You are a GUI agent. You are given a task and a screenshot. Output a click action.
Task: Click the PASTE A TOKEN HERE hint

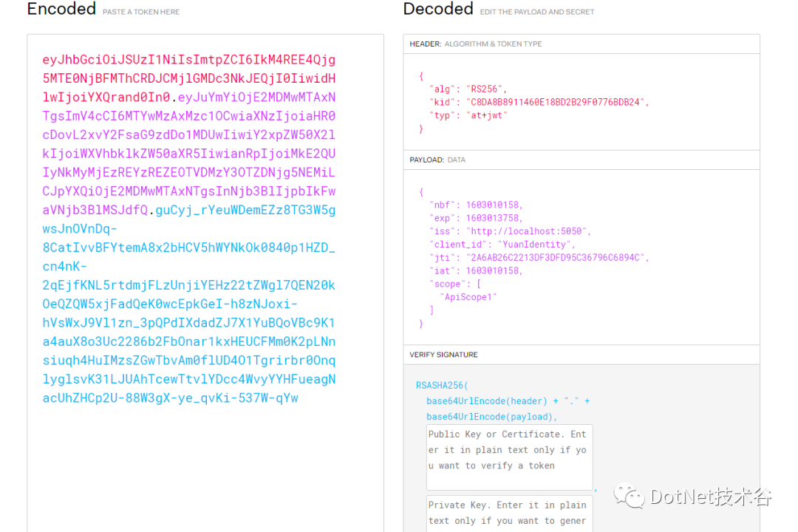[x=141, y=13]
